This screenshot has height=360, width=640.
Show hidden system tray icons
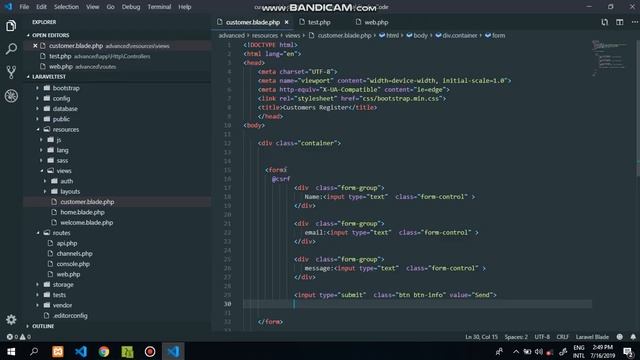516,351
